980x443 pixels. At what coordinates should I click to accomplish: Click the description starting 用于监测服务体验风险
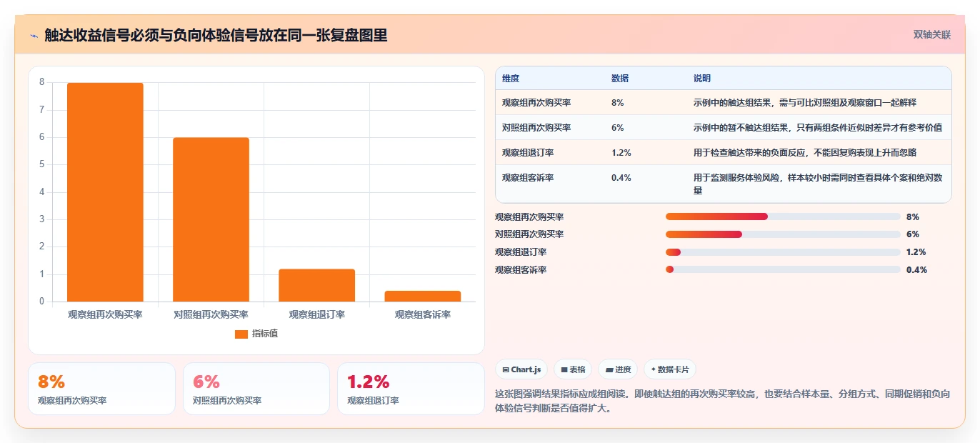[x=818, y=184]
